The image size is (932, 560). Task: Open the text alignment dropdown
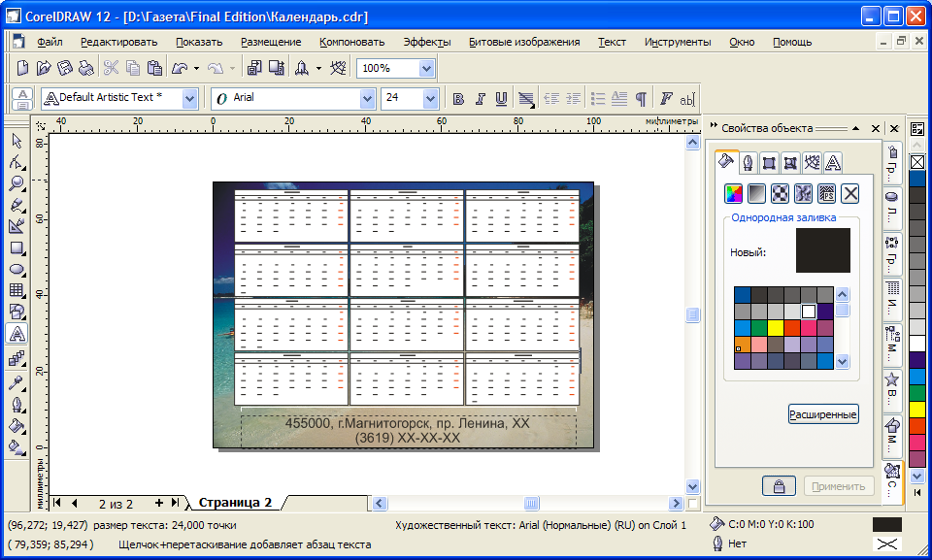(x=526, y=99)
